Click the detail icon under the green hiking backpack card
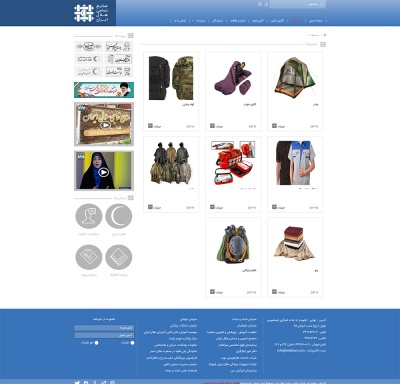400x384 pixels. (x=212, y=292)
